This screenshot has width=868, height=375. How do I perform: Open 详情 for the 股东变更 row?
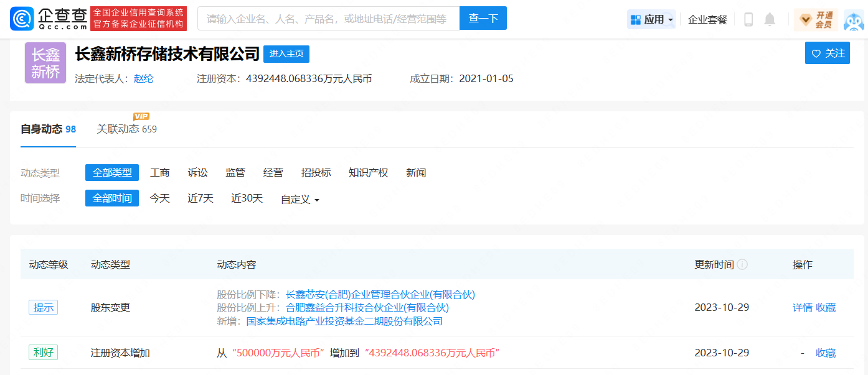tap(803, 307)
